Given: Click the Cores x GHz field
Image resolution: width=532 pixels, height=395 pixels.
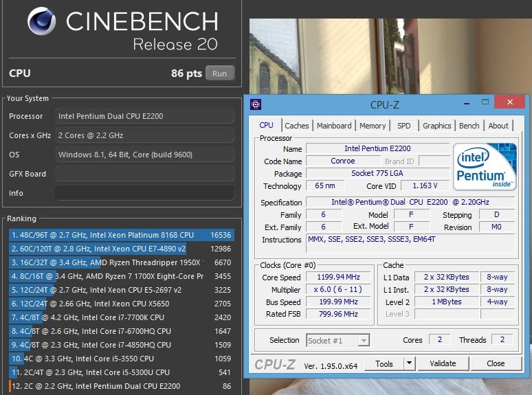Looking at the screenshot, I should (x=144, y=135).
